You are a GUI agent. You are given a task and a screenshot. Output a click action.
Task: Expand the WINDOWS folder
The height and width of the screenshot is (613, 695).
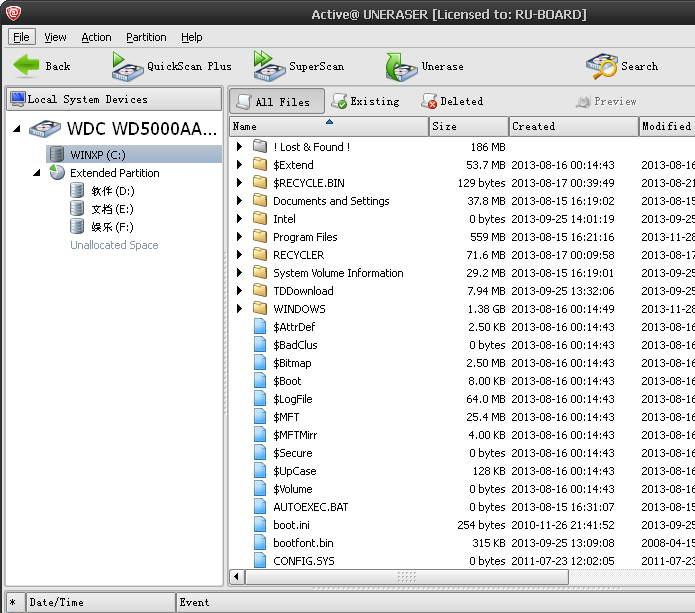click(x=239, y=309)
